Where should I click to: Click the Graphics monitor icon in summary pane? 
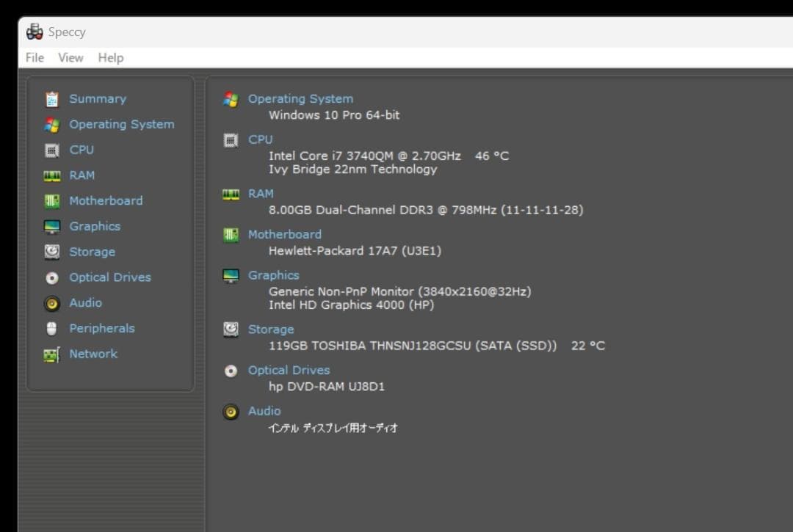point(231,276)
